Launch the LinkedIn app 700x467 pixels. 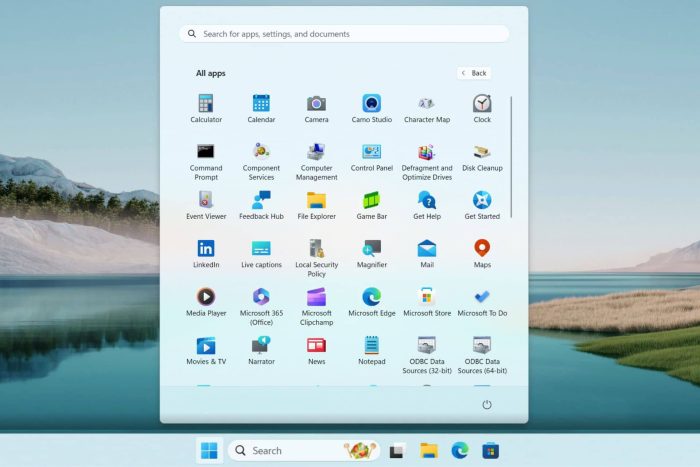click(x=206, y=254)
